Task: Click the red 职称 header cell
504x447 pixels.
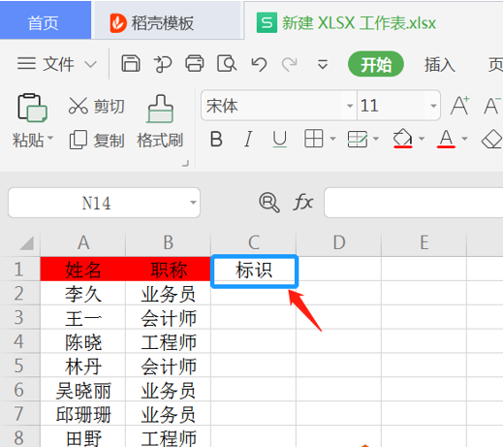Action: [x=168, y=269]
